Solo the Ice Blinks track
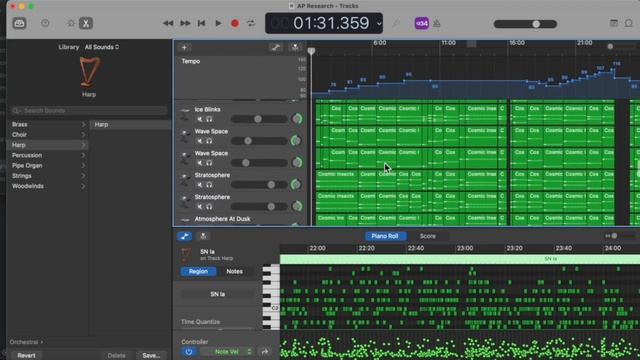Image resolution: width=640 pixels, height=360 pixels. coord(209,119)
